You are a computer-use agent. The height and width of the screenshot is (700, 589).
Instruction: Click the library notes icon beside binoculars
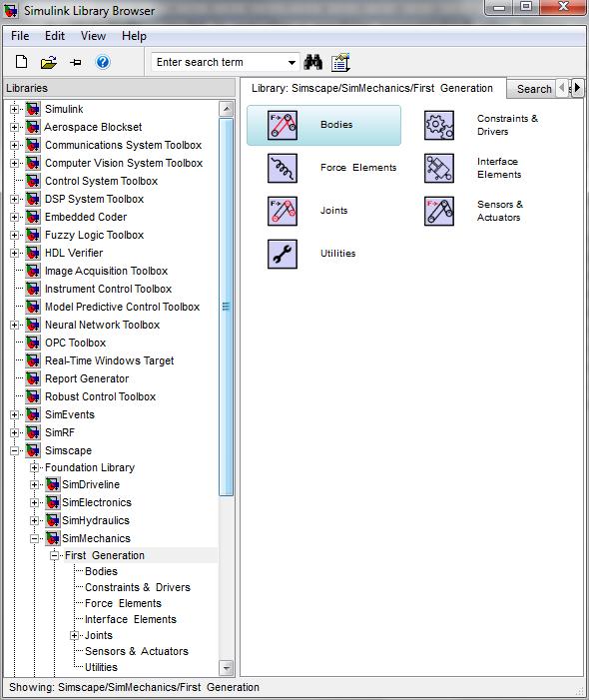[x=340, y=63]
